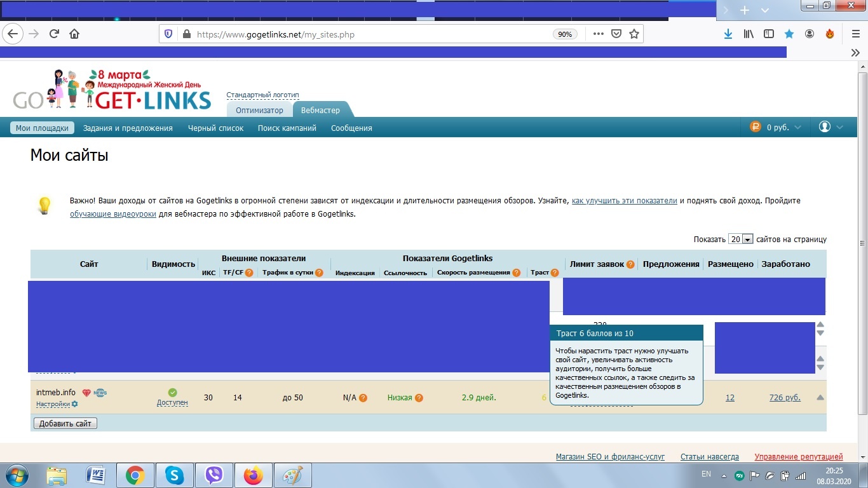Open tracking protection shield in address bar
Screen dimensions: 868x488
(x=168, y=34)
